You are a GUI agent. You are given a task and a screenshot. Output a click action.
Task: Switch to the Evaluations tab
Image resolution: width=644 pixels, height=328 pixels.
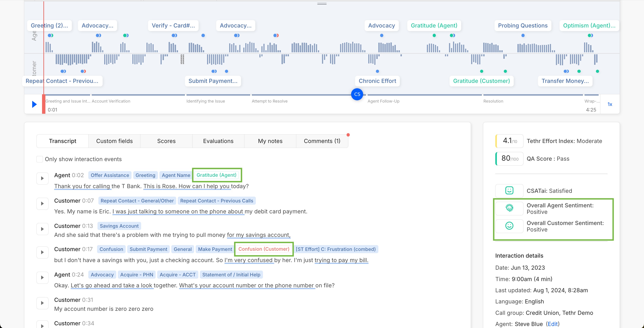click(x=218, y=141)
